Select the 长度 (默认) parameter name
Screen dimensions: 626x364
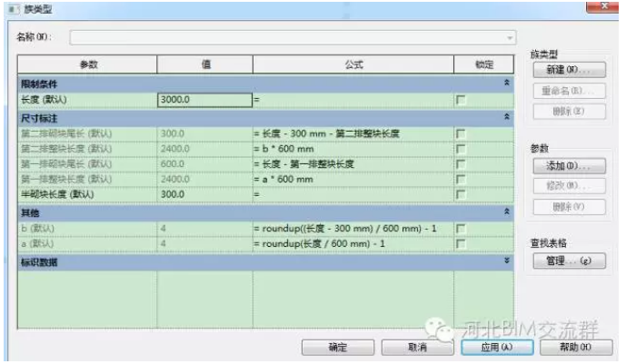click(44, 100)
